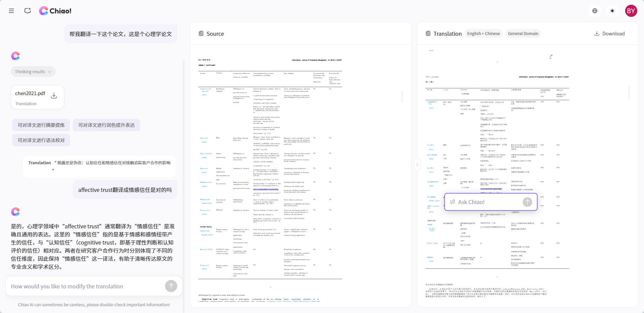The height and width of the screenshot is (313, 644).
Task: Download chen2021.pdf using file download icon
Action: coord(54,96)
